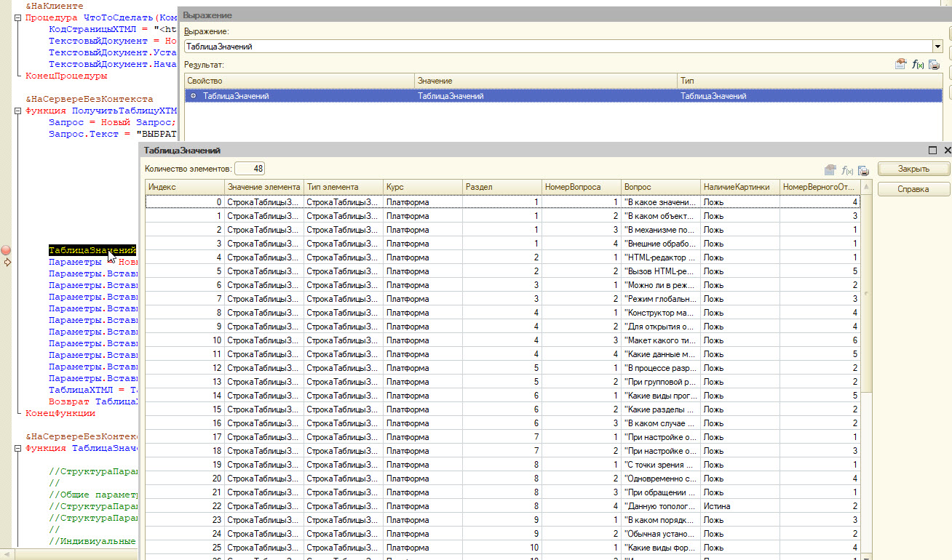Click the f(x) calculate icon in Выражение window

click(x=918, y=64)
